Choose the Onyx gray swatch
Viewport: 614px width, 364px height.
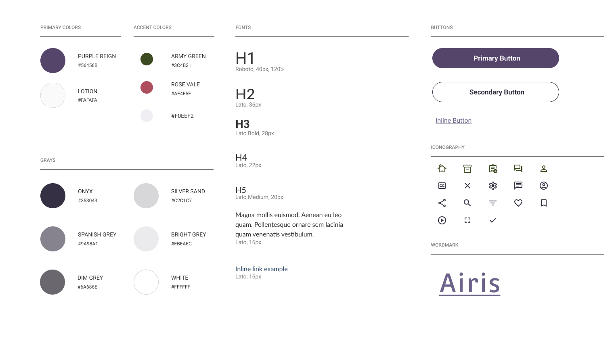53,196
